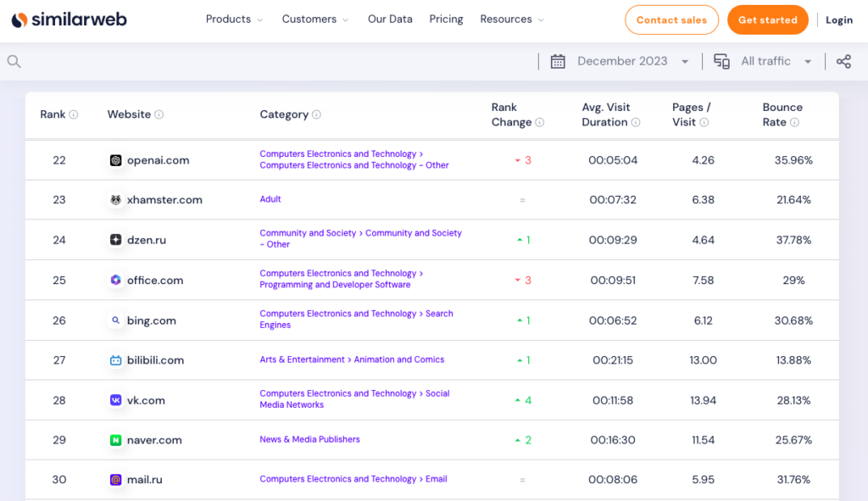Click the Social Media Networks category link
This screenshot has width=868, height=501.
pyautogui.click(x=354, y=399)
